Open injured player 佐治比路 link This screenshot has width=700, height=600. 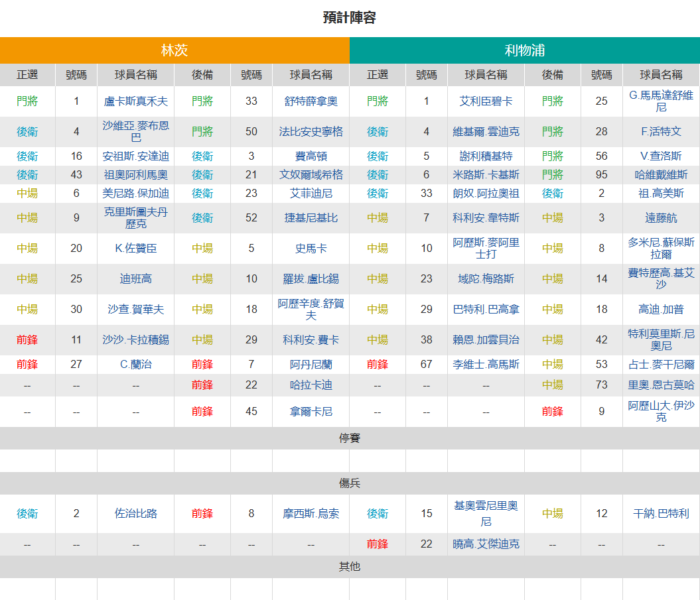[x=136, y=513]
